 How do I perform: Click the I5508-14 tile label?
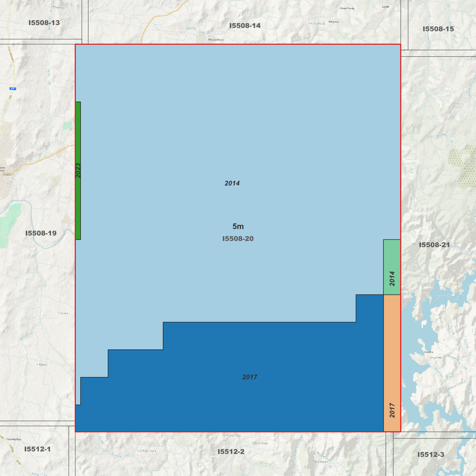(245, 25)
